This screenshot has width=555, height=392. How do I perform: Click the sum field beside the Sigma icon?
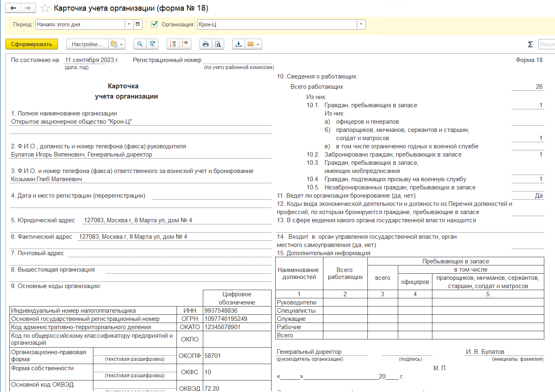[546, 44]
